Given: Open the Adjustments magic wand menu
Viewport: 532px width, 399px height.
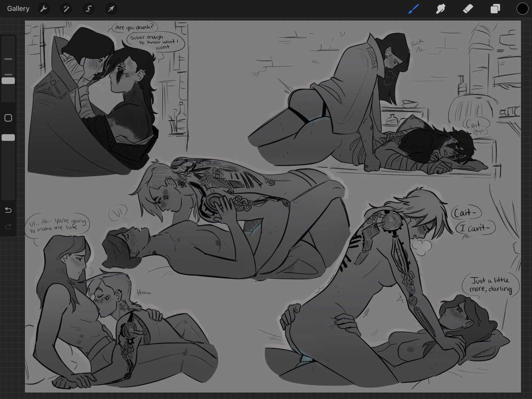Looking at the screenshot, I should click(66, 8).
